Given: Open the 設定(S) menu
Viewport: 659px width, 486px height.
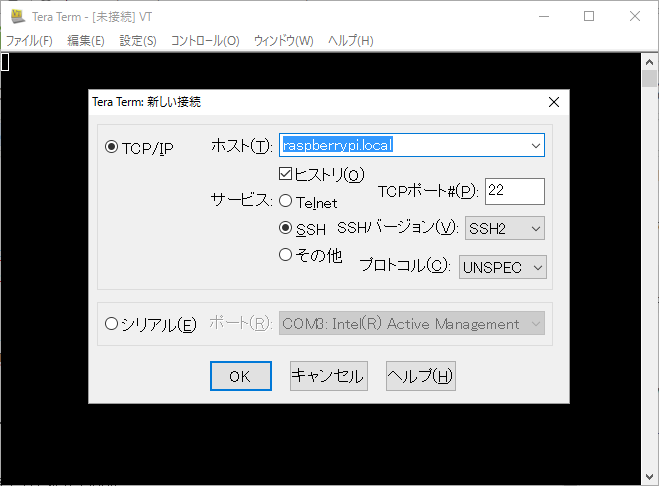Looking at the screenshot, I should [138, 41].
